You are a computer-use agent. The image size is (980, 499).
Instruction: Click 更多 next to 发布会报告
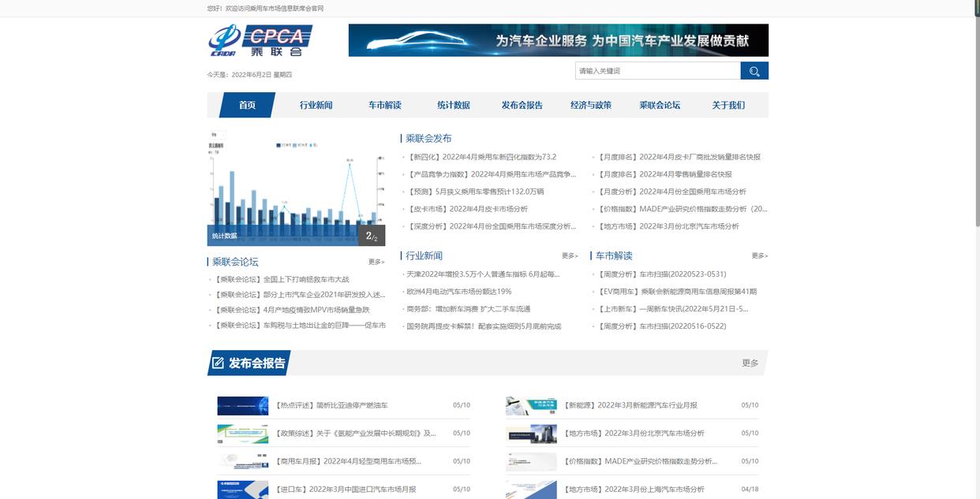[x=750, y=361]
